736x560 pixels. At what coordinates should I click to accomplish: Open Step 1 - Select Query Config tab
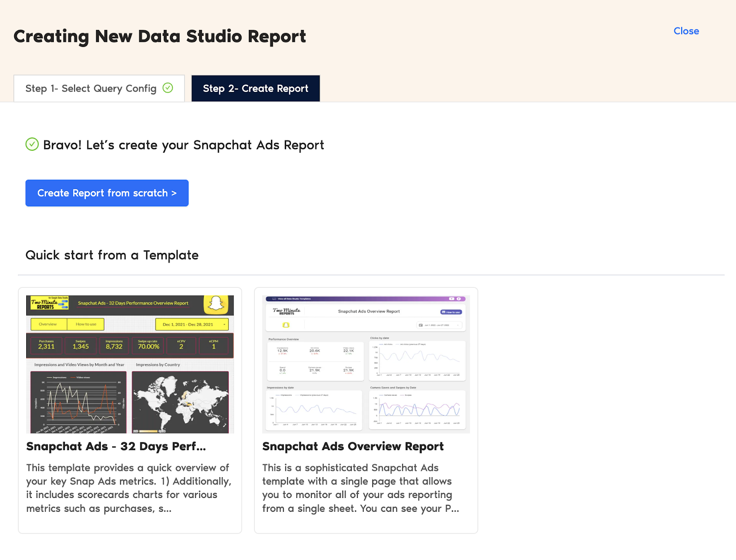point(99,88)
